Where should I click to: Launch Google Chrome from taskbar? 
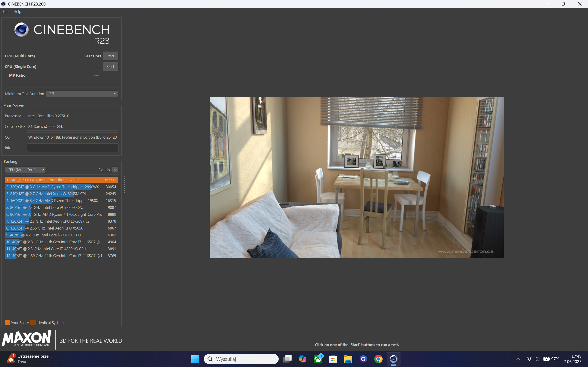pos(378,359)
